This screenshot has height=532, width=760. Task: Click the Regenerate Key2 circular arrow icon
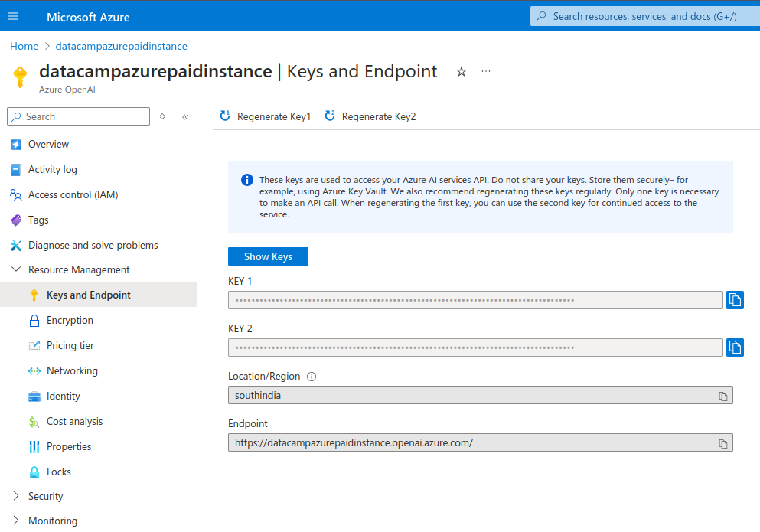click(x=330, y=116)
